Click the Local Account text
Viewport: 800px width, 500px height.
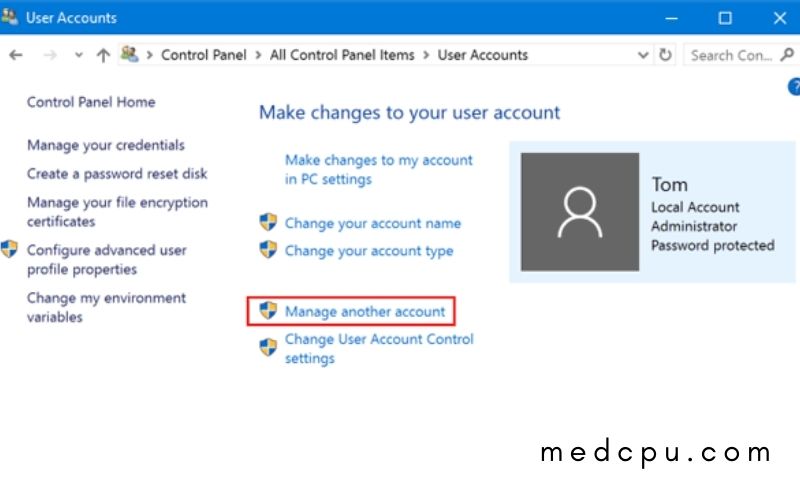click(x=695, y=207)
